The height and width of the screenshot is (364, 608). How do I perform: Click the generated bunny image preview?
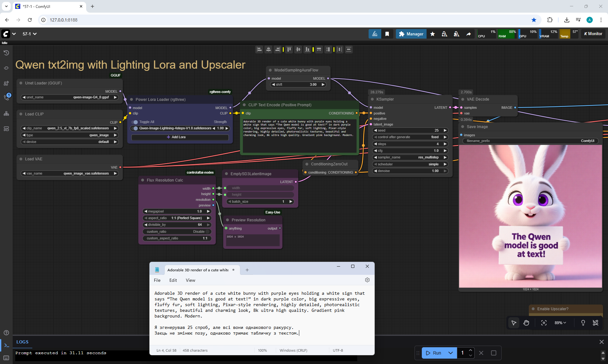(x=530, y=216)
